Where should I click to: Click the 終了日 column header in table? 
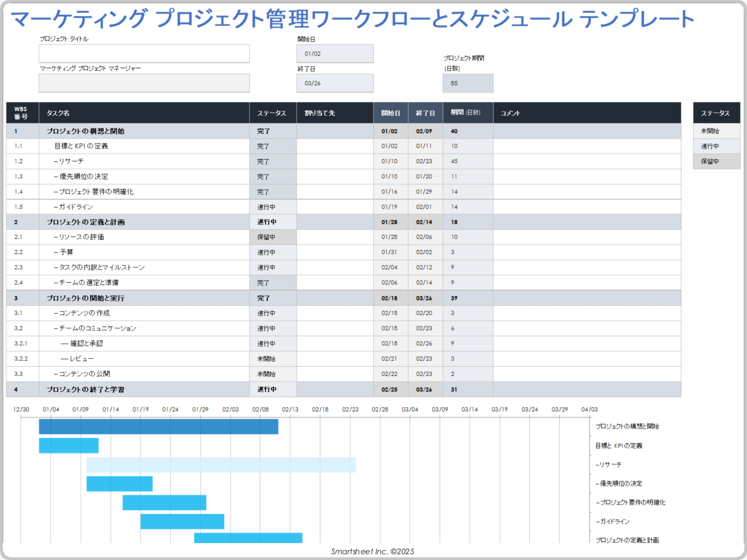(425, 113)
